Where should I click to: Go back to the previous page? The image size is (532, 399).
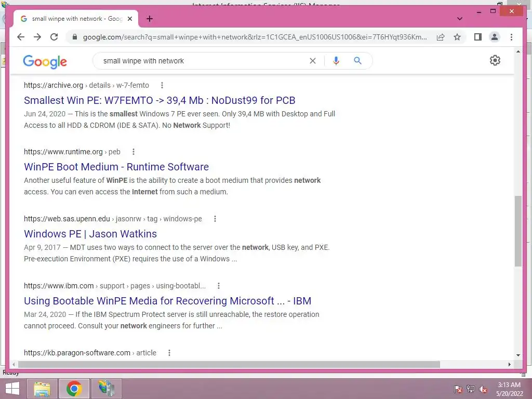21,37
